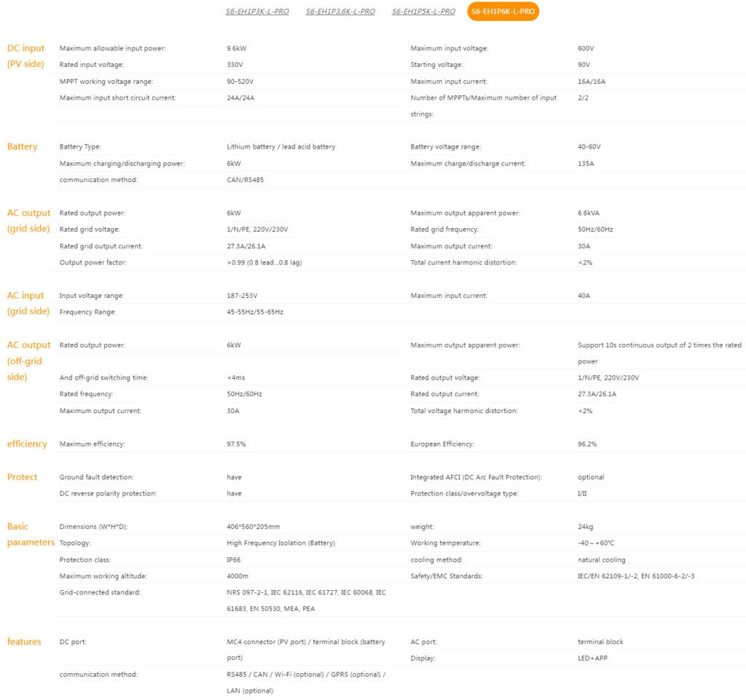Click the Protect section heading
The width and height of the screenshot is (746, 700).
[x=22, y=477]
